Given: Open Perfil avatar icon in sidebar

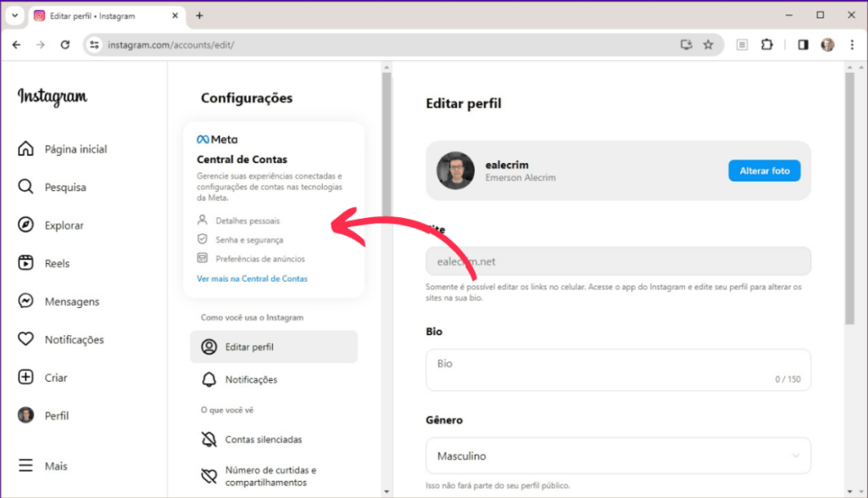Looking at the screenshot, I should click(25, 415).
